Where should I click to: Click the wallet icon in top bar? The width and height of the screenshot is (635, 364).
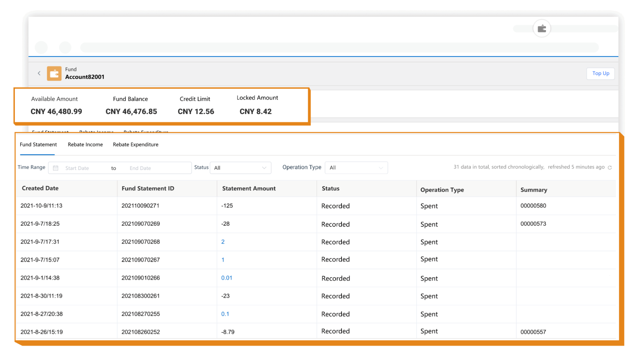coord(541,29)
